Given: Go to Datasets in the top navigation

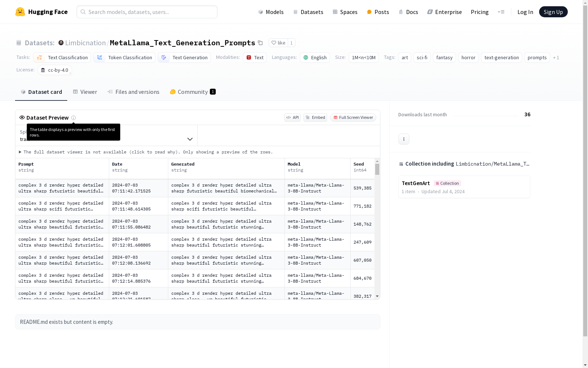Looking at the screenshot, I should [308, 12].
